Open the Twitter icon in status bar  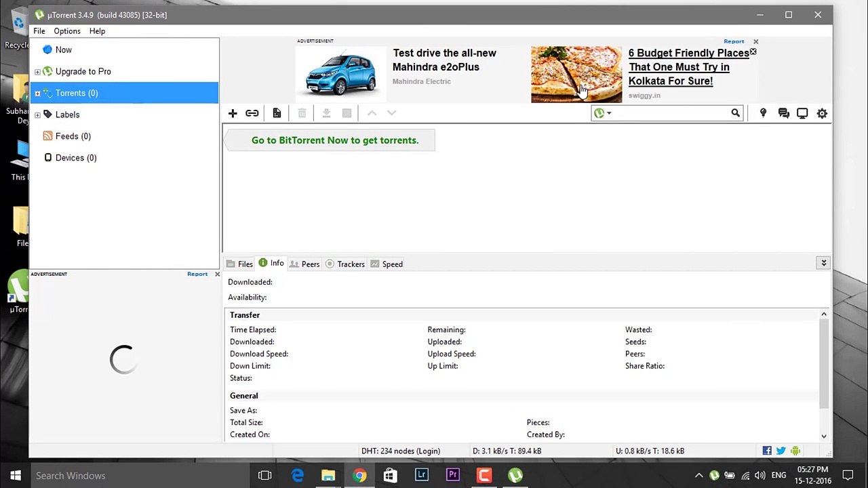pyautogui.click(x=781, y=451)
